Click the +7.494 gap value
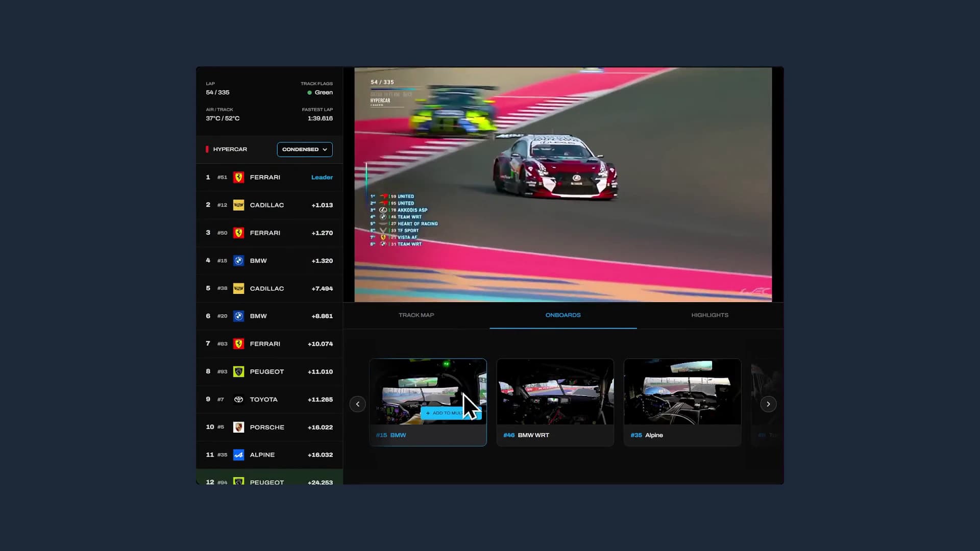The image size is (980, 551). pos(322,289)
